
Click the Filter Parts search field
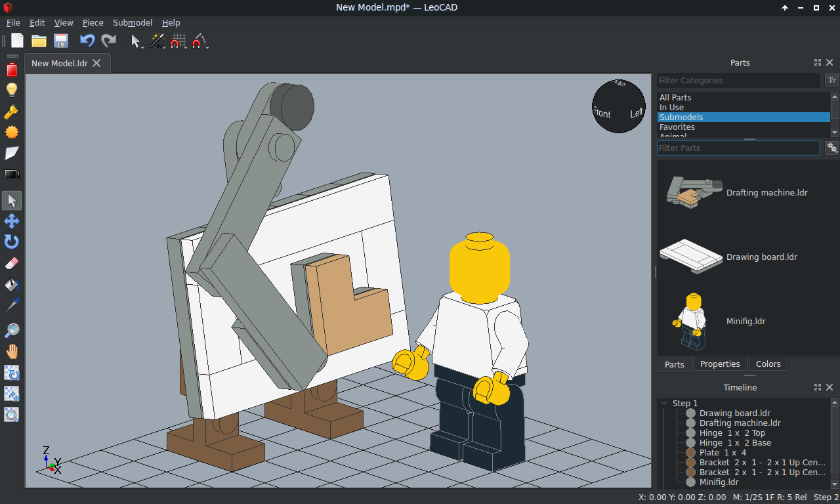[x=738, y=148]
